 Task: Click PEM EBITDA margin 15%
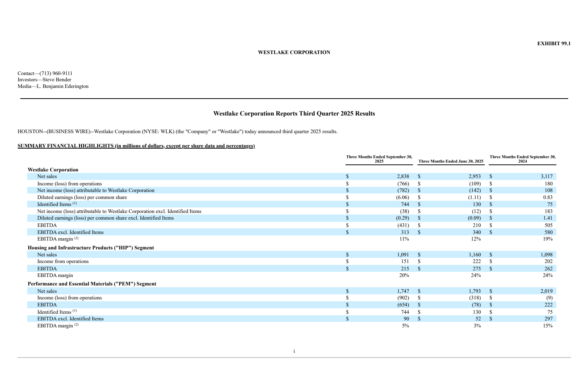(x=548, y=326)
